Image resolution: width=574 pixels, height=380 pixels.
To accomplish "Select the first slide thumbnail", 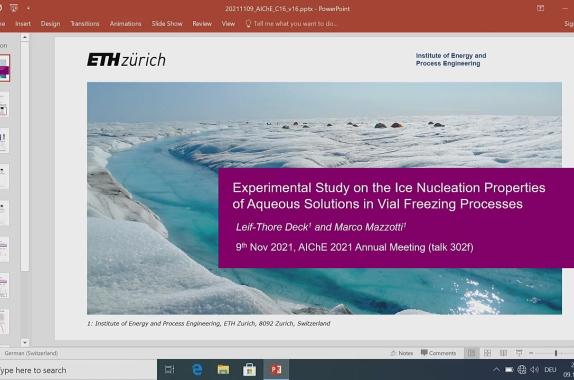I will point(4,68).
